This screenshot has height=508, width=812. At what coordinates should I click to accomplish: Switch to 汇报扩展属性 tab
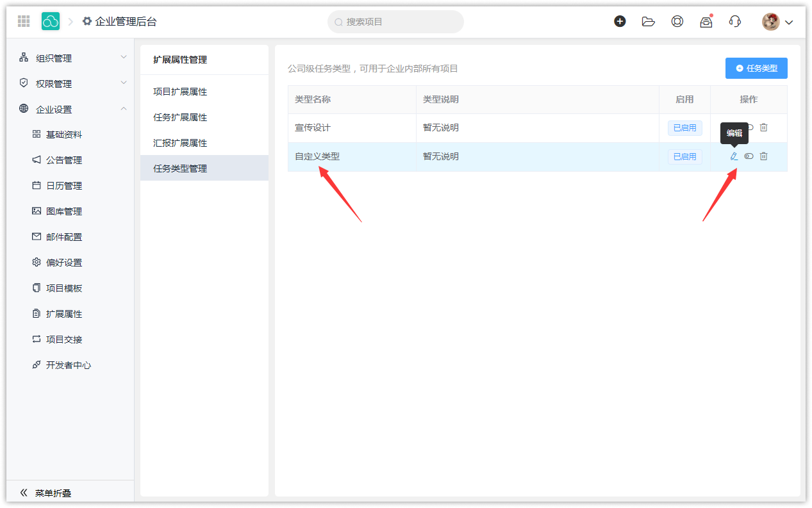tap(204, 143)
